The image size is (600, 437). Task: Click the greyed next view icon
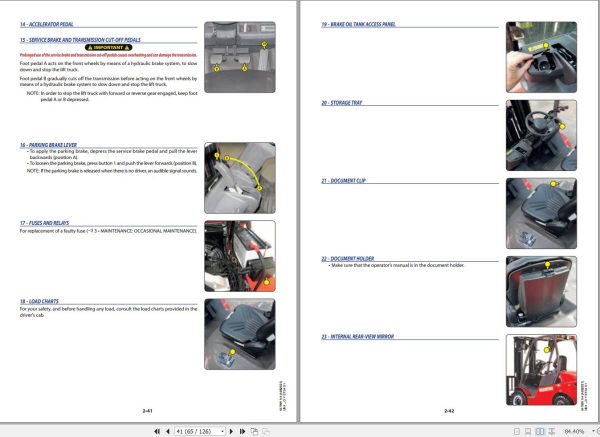tap(266, 431)
